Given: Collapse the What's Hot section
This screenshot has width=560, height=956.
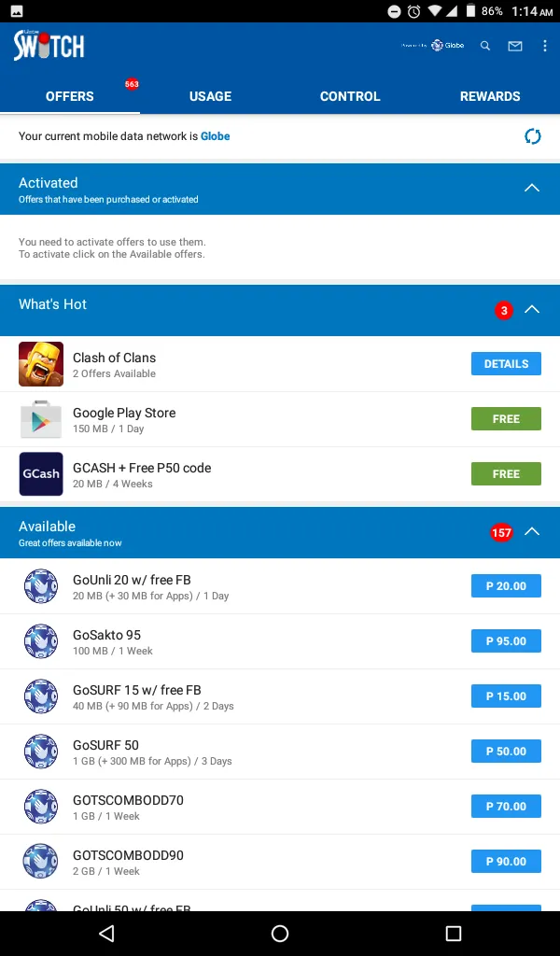Looking at the screenshot, I should pos(532,310).
